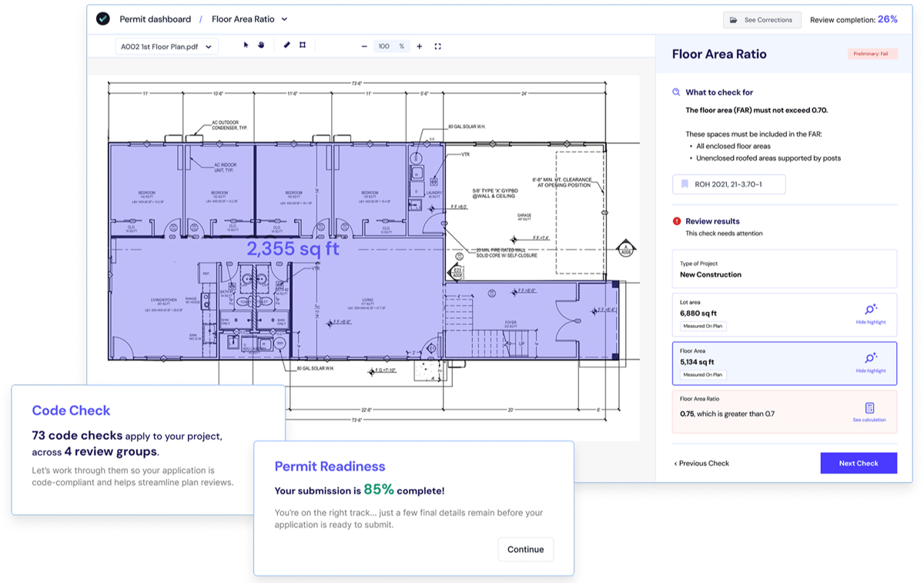This screenshot has height=583, width=924.
Task: Click the Floor Area Ratio panel heading
Action: click(719, 55)
